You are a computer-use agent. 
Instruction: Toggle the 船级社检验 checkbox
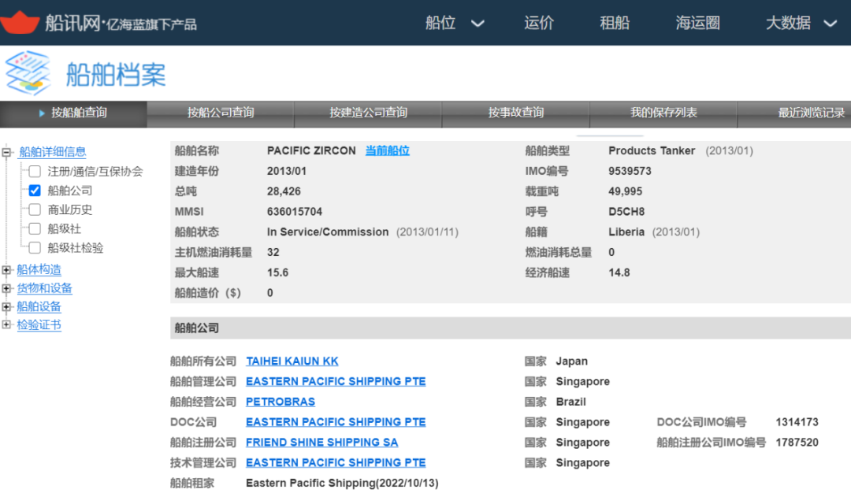pyautogui.click(x=35, y=247)
